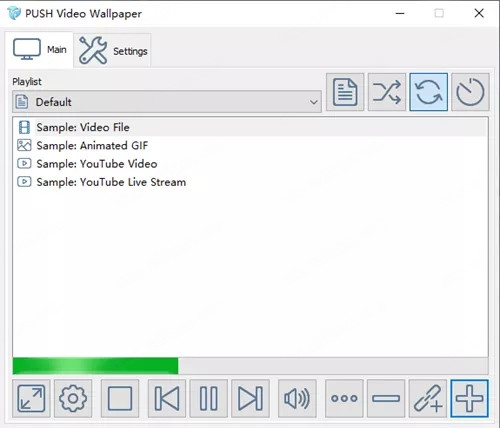Open the gear video settings button

point(73,398)
